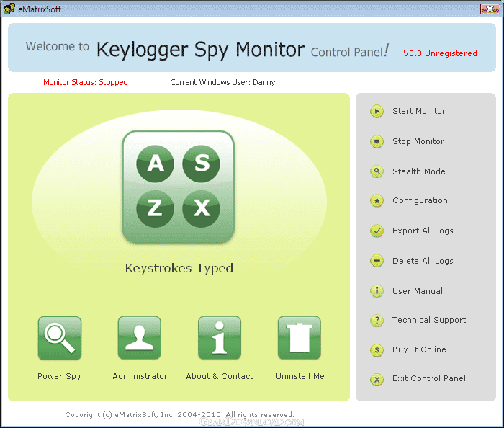Click the Keystrokes Typed caption
Screen dimensions: 504x428
179,268
